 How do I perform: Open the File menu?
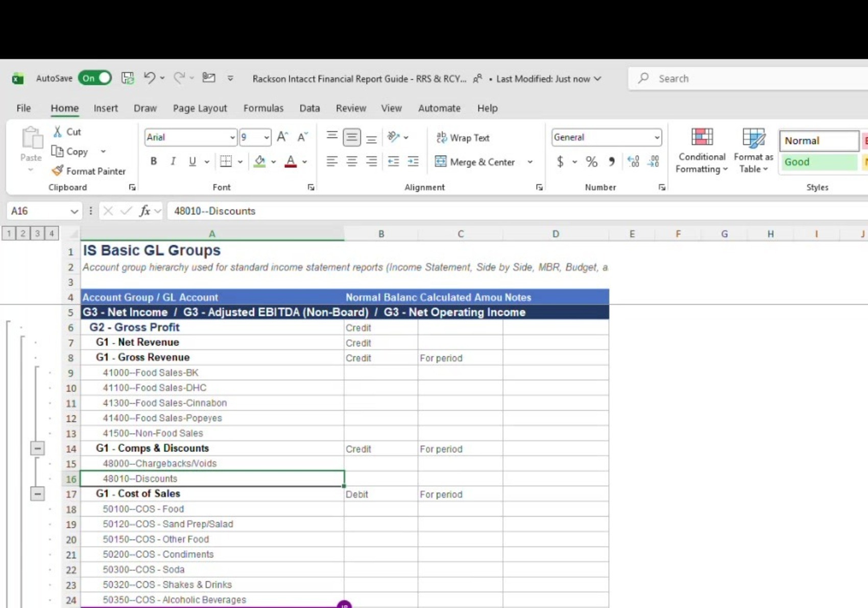[23, 108]
